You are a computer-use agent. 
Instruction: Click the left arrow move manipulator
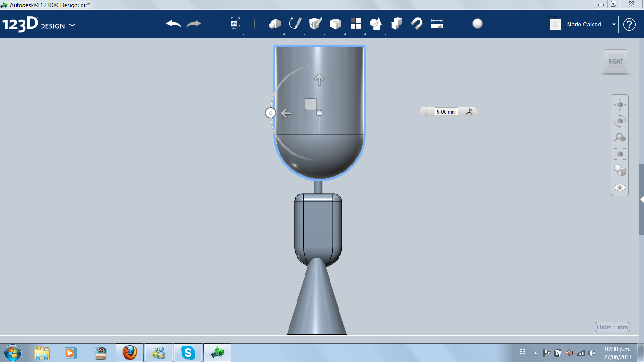click(x=287, y=113)
